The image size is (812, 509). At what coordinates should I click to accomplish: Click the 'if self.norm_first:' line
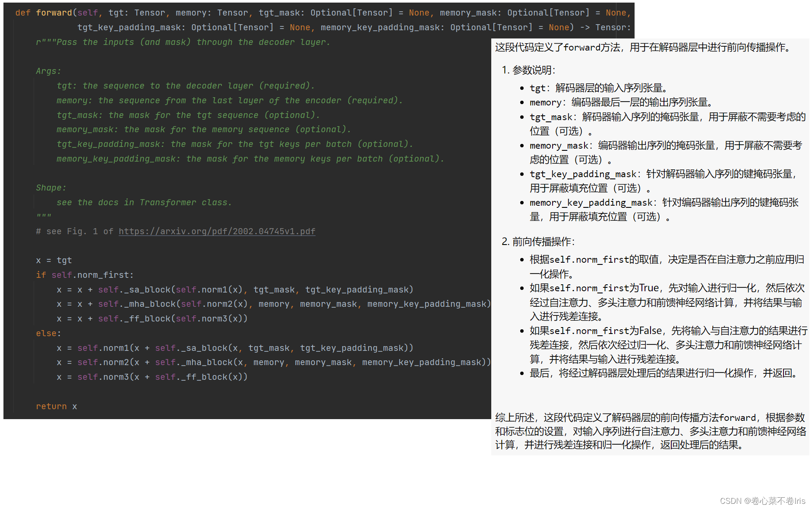85,275
